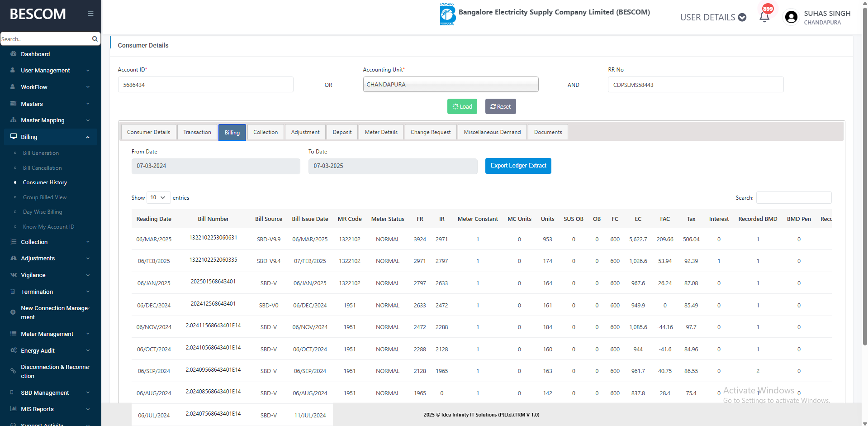868x426 pixels.
Task: Expand the User Management menu chevron
Action: click(88, 71)
